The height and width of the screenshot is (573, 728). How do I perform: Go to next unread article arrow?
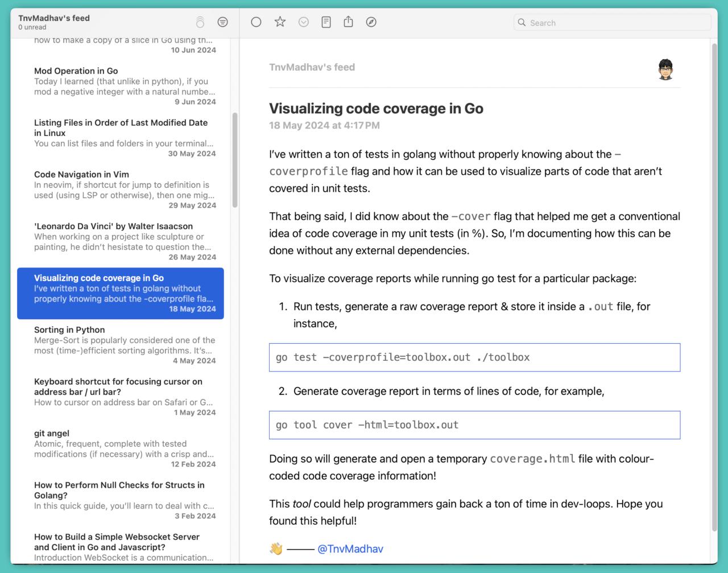tap(304, 22)
